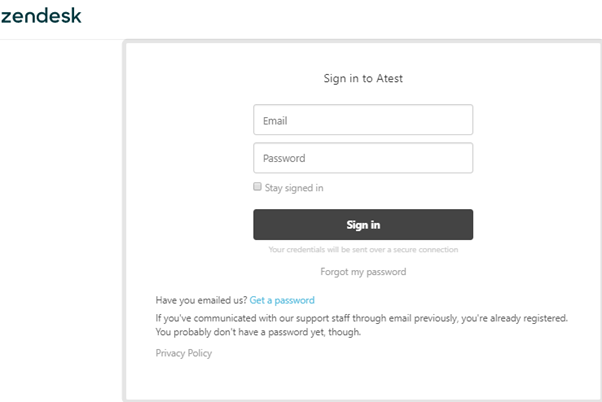Follow the Get a password link

[282, 300]
